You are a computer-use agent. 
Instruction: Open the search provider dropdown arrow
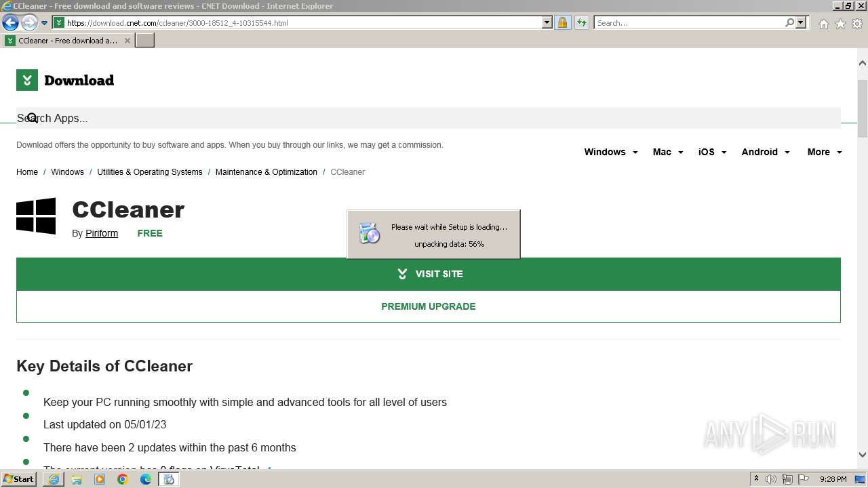click(x=801, y=22)
